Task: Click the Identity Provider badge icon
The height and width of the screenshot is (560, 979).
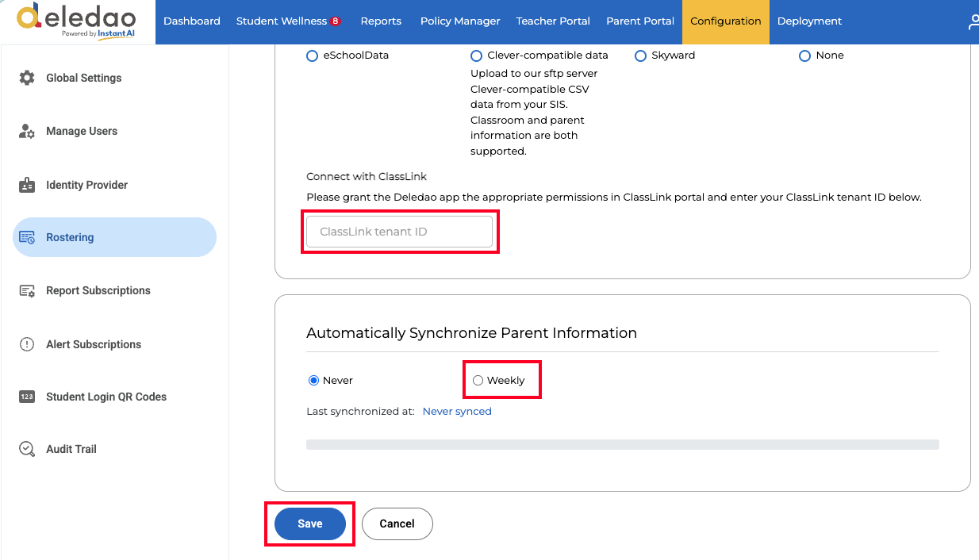Action: pos(27,185)
